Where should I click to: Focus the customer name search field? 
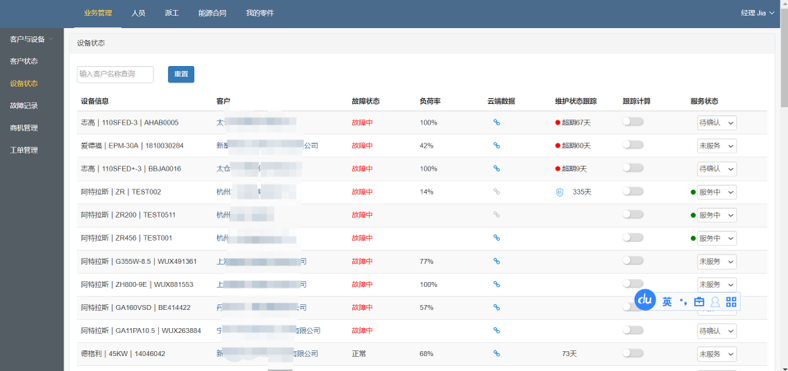pyautogui.click(x=115, y=74)
